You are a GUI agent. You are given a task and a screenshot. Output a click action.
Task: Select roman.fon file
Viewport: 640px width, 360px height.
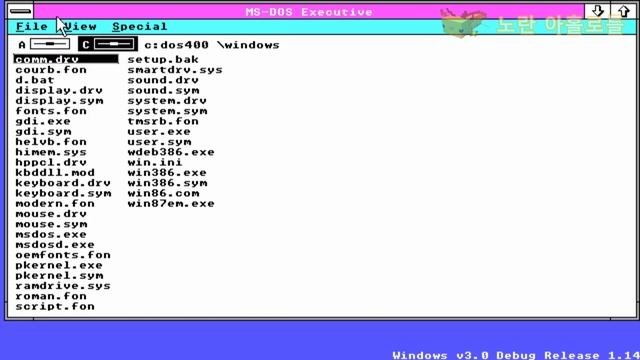pyautogui.click(x=51, y=296)
